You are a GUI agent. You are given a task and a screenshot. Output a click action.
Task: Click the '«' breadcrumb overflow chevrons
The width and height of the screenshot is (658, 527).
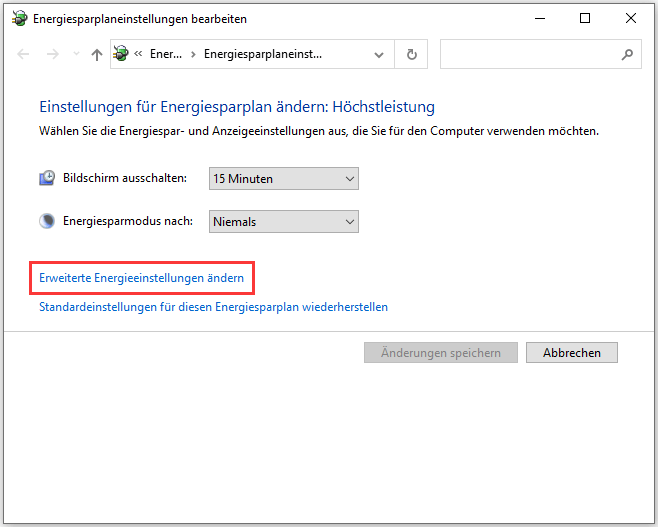point(138,54)
